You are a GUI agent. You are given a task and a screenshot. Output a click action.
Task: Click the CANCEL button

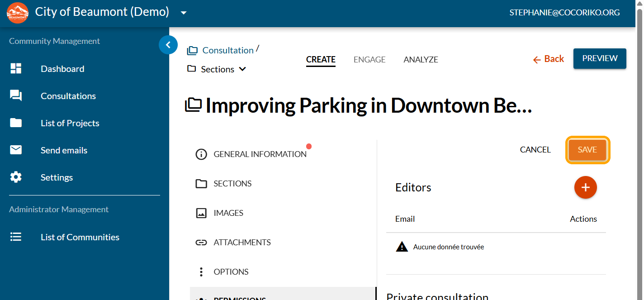point(535,150)
